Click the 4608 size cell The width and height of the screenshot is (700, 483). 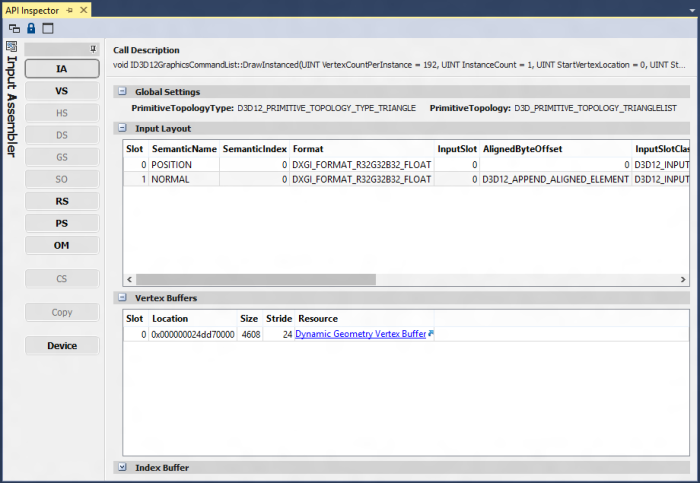tap(250, 334)
